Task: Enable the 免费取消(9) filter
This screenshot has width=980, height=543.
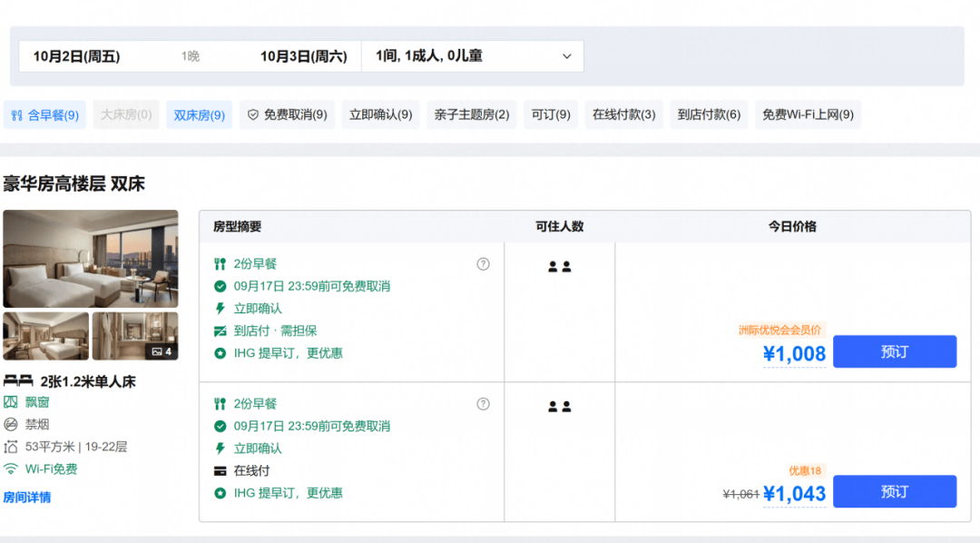Action: pyautogui.click(x=287, y=115)
